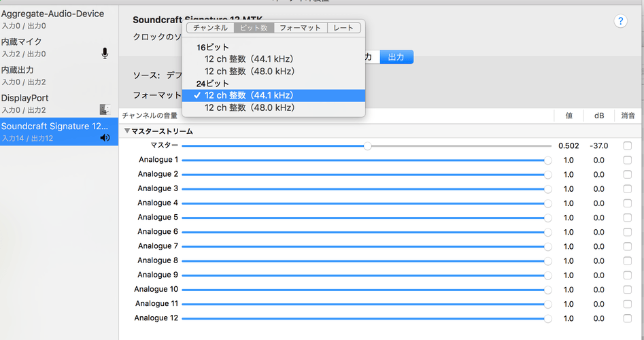The image size is (644, 340).
Task: Click the speaker icon on Soundcraft Signature row
Action: point(105,138)
